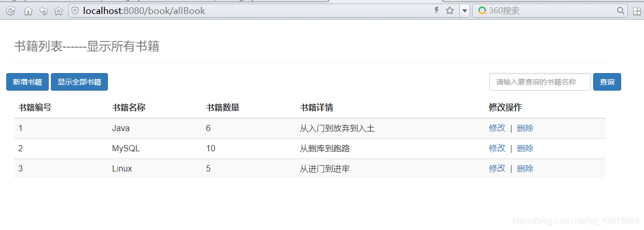This screenshot has height=230, width=644.
Task: Click the 查询 button
Action: pyautogui.click(x=607, y=82)
